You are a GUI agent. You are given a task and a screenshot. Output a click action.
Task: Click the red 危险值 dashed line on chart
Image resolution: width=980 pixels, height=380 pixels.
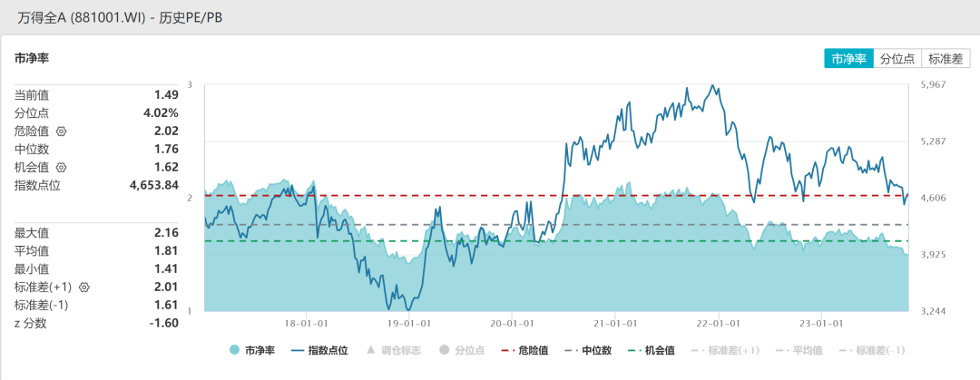[454, 195]
